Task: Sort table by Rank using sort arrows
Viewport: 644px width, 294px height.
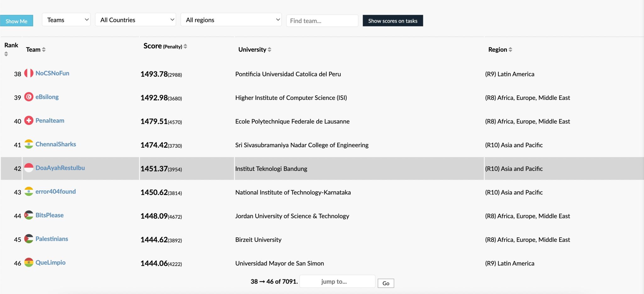Action: [6, 54]
